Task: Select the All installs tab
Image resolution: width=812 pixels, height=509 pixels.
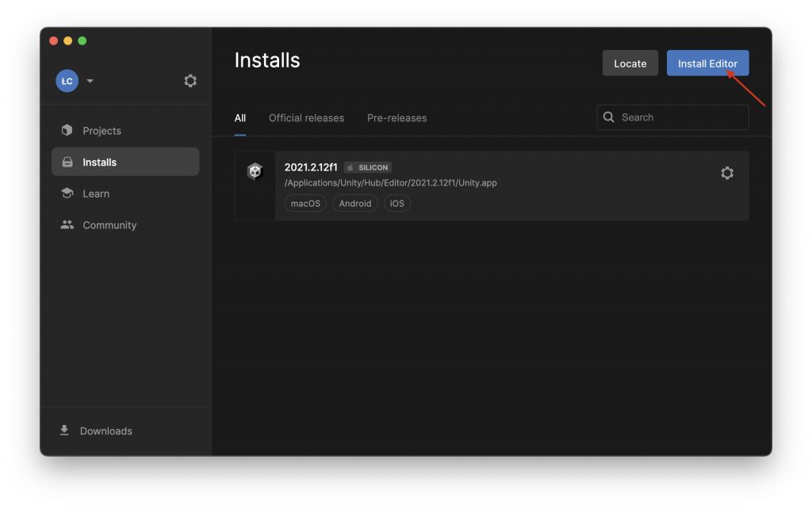Action: tap(239, 118)
